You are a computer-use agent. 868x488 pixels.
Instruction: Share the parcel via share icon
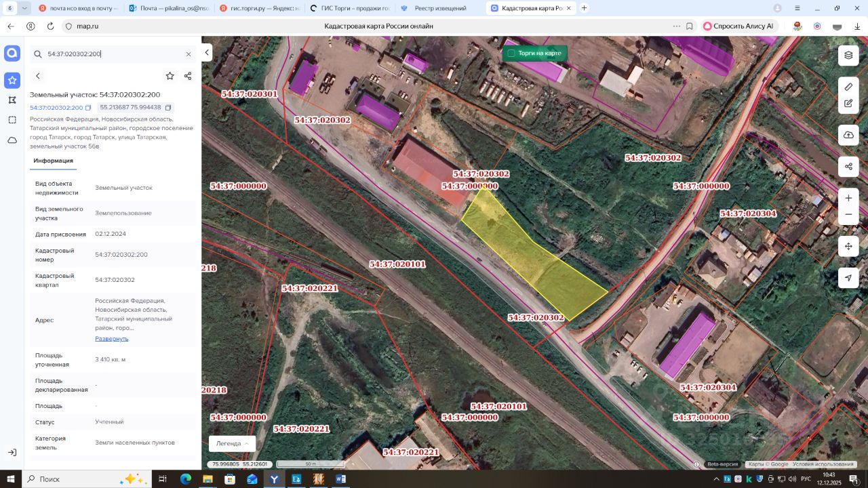click(188, 76)
